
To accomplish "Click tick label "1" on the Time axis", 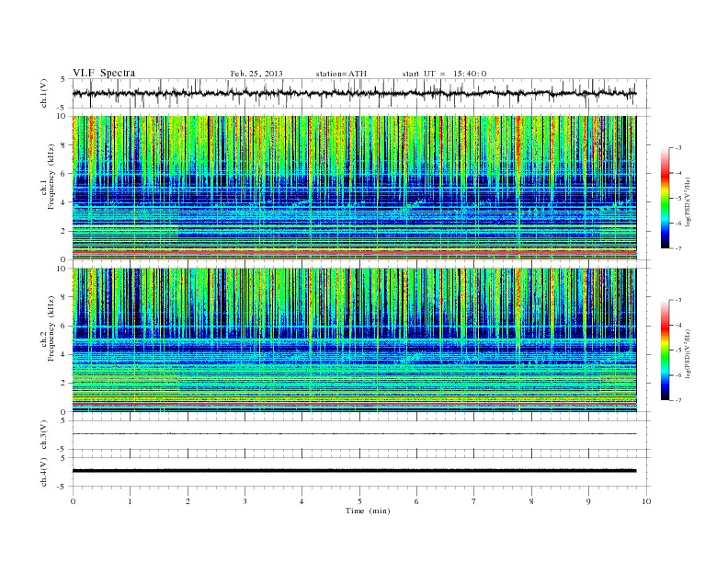I will [x=130, y=501].
